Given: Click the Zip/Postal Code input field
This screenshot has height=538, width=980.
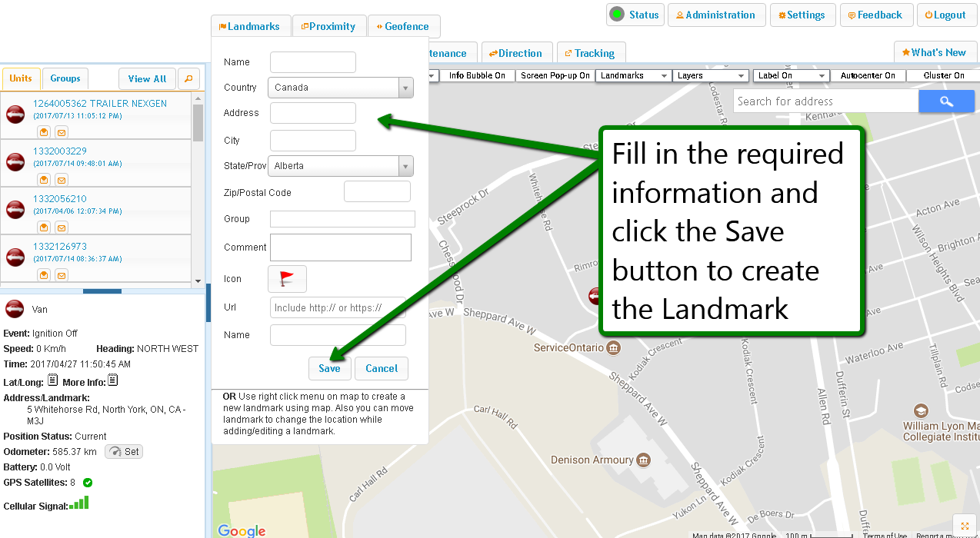Looking at the screenshot, I should click(x=377, y=192).
